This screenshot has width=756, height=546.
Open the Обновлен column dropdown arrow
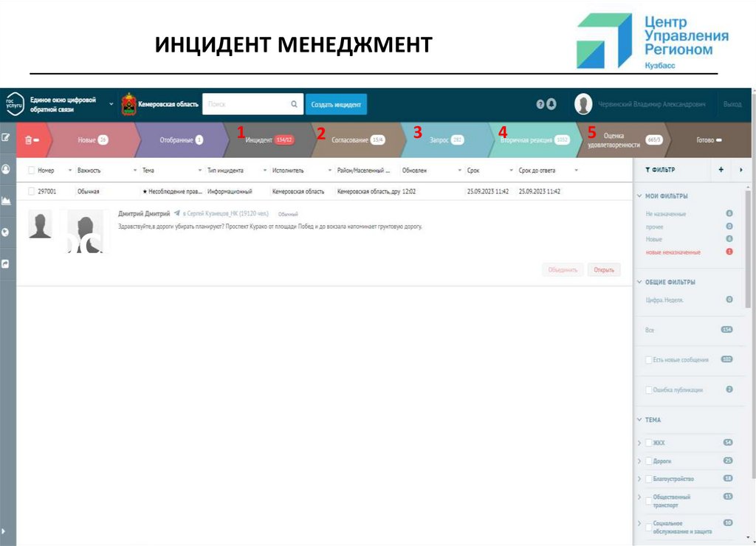459,170
